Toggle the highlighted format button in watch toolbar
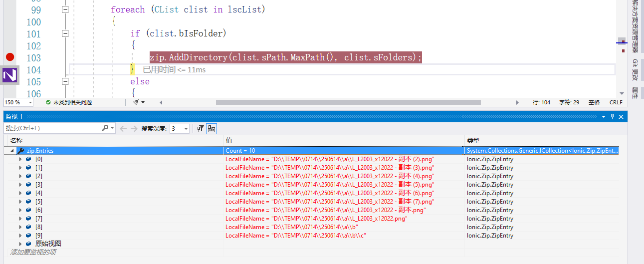This screenshot has height=264, width=644. pyautogui.click(x=212, y=128)
